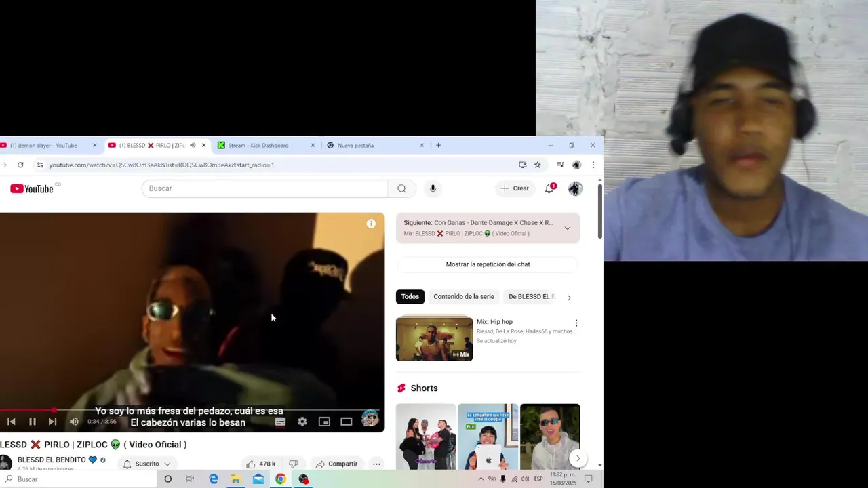This screenshot has height=488, width=868.
Task: Open BLESSD EL BENDITO channel name
Action: (x=52, y=460)
